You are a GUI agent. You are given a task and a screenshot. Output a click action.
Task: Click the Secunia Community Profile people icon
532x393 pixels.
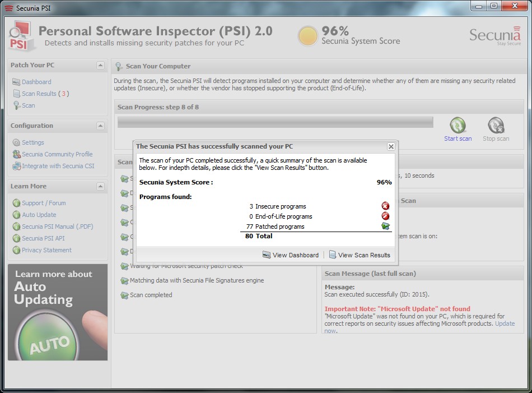tap(16, 154)
